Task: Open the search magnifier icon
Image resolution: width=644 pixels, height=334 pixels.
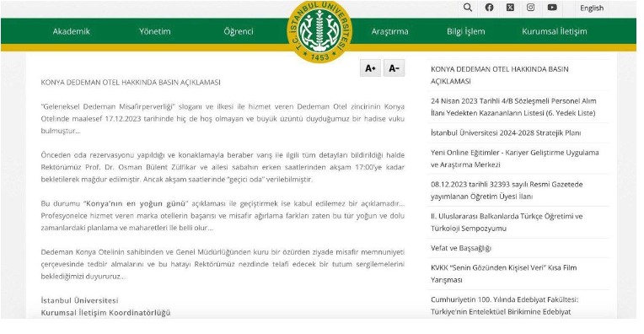Action: (x=467, y=8)
